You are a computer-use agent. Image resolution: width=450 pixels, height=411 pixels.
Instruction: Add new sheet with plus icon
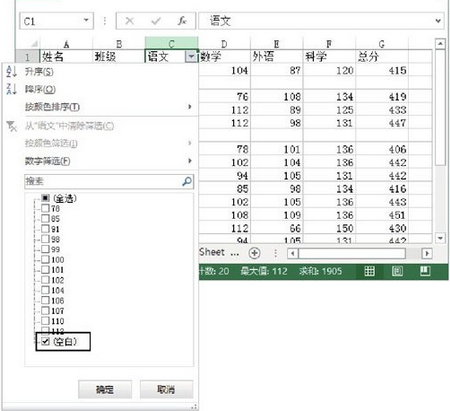254,253
